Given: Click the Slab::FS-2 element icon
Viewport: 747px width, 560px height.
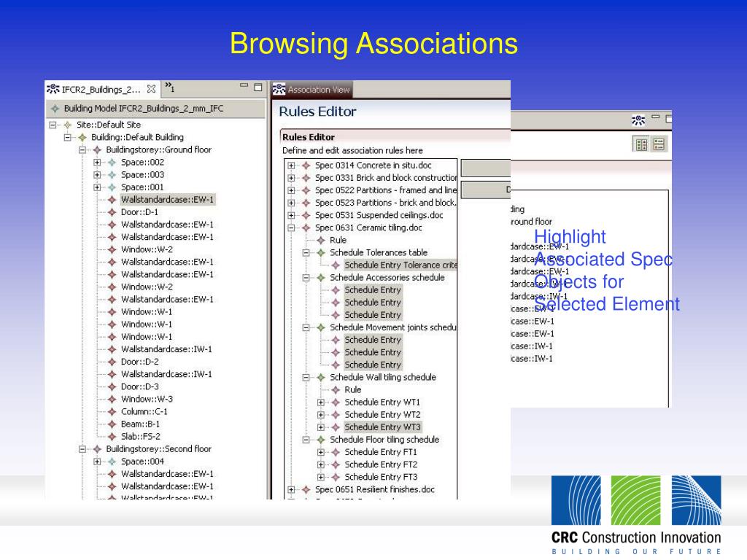Looking at the screenshot, I should click(112, 436).
